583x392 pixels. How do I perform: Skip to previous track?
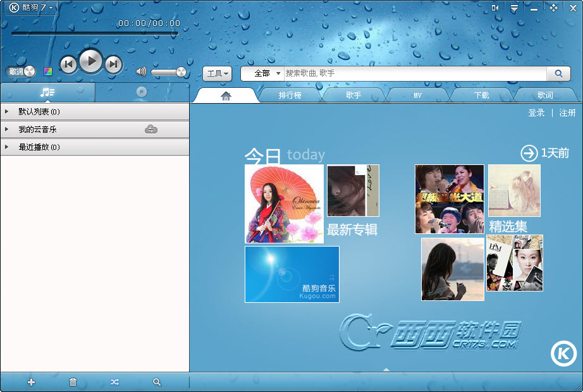(x=68, y=64)
